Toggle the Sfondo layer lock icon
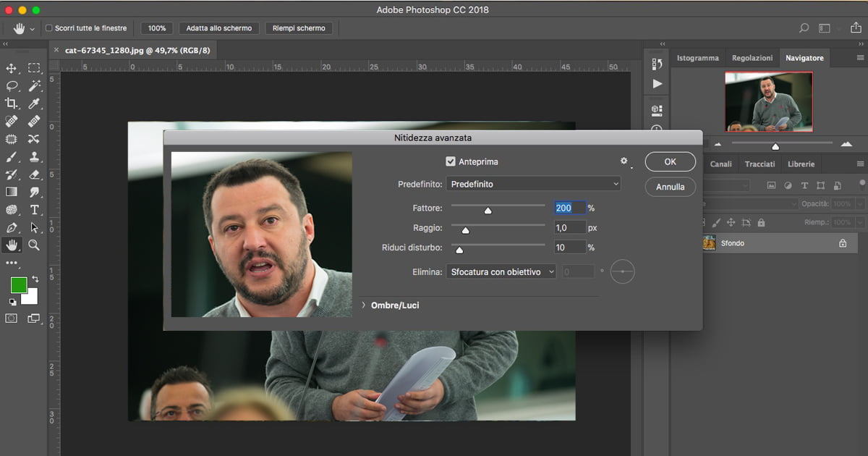 click(842, 243)
